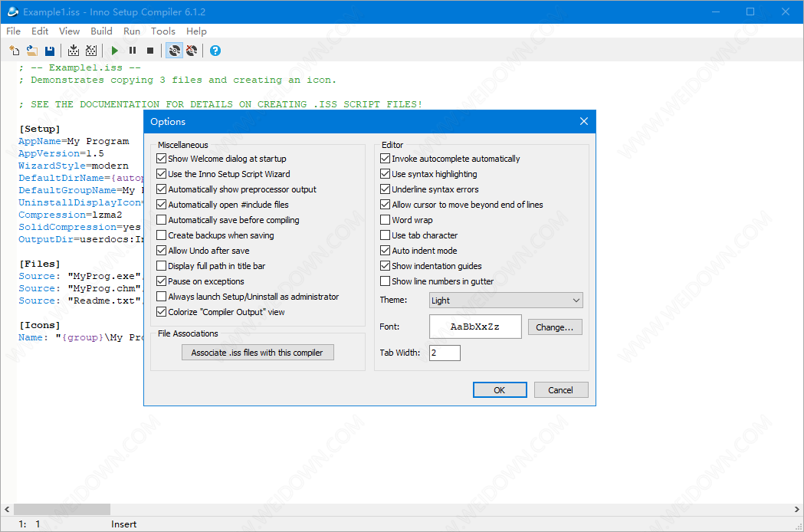Open the Run menu
The height and width of the screenshot is (532, 804).
click(132, 31)
